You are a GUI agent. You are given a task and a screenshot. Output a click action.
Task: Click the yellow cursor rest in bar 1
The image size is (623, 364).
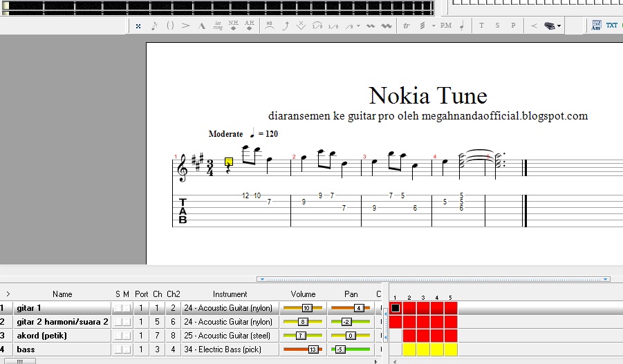click(x=229, y=162)
